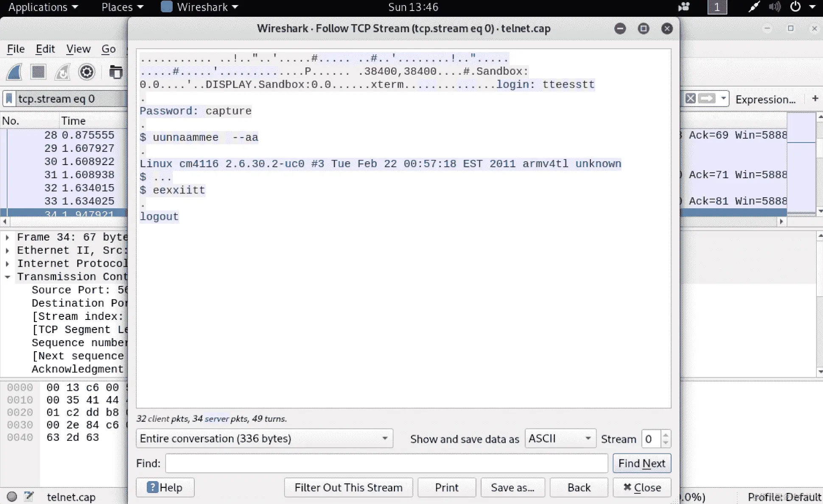This screenshot has width=823, height=504.
Task: Click in the Find text field
Action: click(x=386, y=463)
